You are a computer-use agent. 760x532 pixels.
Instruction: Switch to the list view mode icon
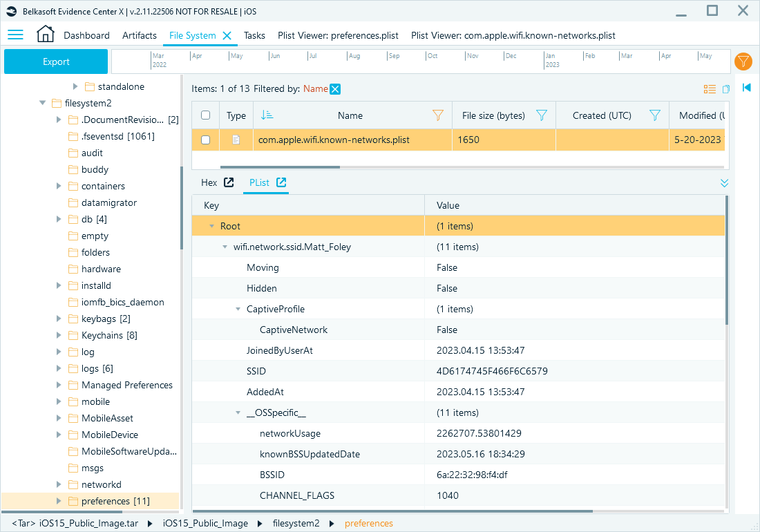(710, 89)
